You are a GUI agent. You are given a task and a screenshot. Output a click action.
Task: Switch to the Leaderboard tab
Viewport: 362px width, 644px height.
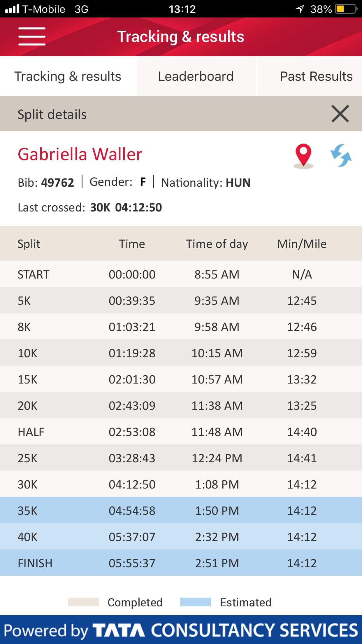(x=196, y=76)
